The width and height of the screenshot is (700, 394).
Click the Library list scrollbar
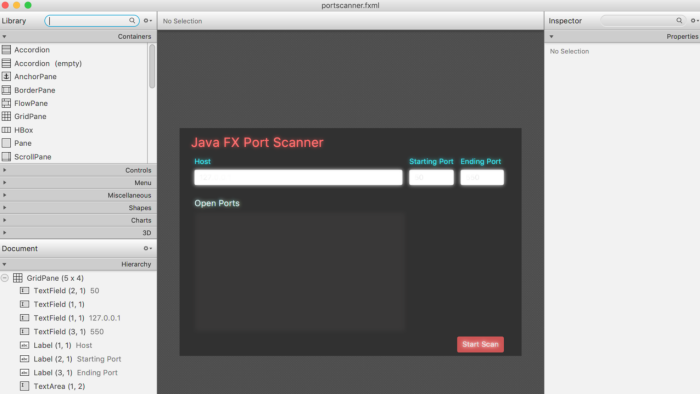tap(152, 66)
